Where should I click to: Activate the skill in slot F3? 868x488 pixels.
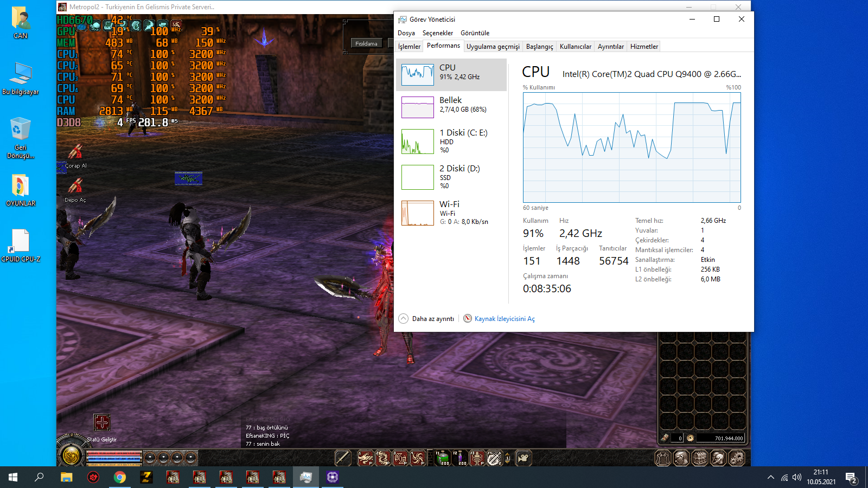[x=477, y=458]
